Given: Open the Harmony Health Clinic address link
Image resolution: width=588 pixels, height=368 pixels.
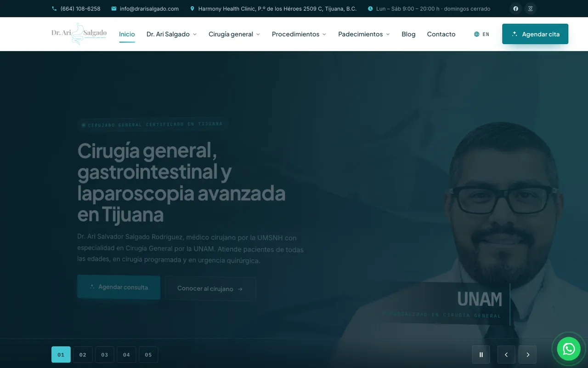Looking at the screenshot, I should 277,9.
